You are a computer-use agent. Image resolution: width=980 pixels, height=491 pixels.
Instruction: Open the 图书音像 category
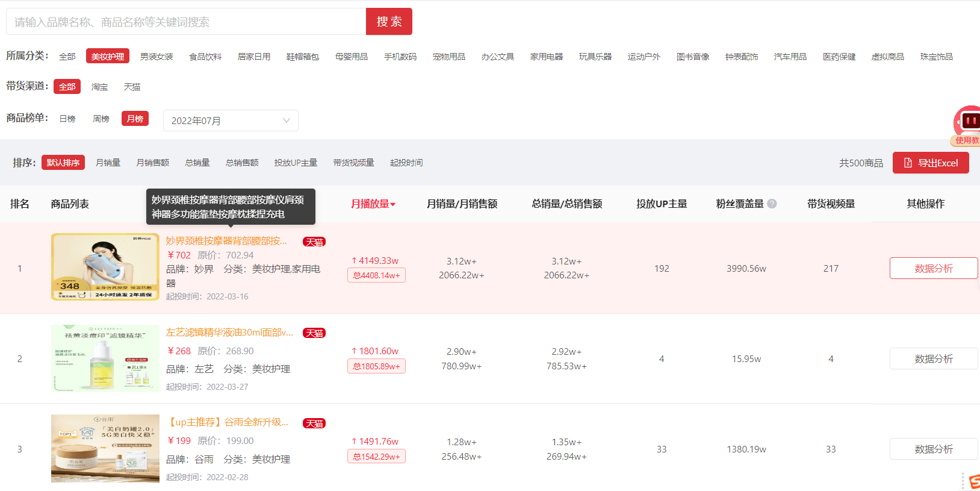click(x=693, y=57)
